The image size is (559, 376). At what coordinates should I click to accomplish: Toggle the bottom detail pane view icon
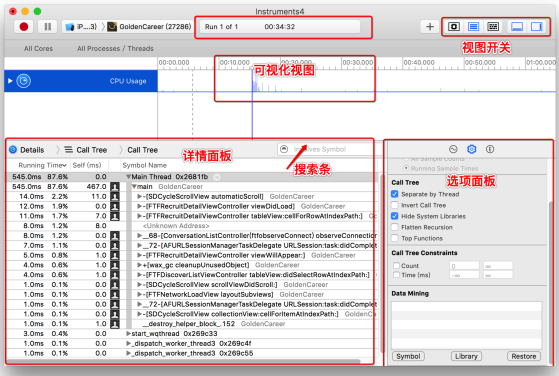click(517, 27)
